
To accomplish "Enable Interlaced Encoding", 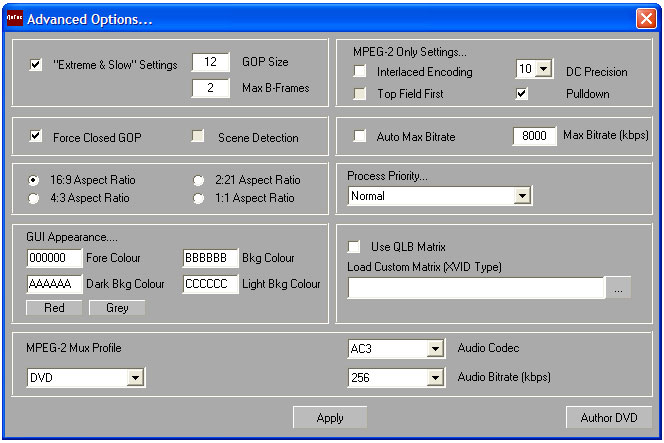I will [360, 71].
